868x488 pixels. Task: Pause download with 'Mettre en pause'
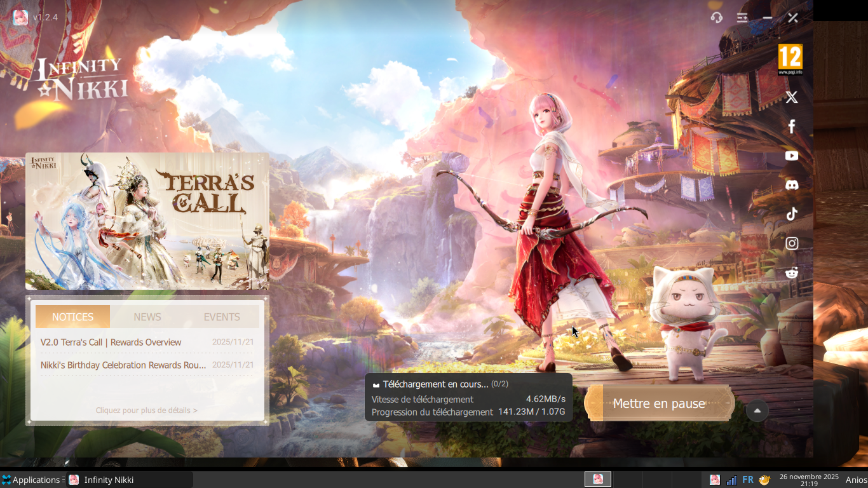point(659,403)
